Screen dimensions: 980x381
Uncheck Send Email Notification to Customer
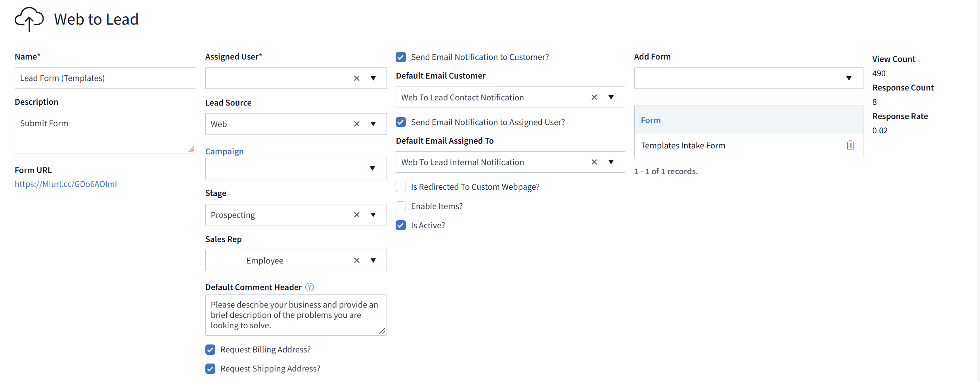click(401, 57)
